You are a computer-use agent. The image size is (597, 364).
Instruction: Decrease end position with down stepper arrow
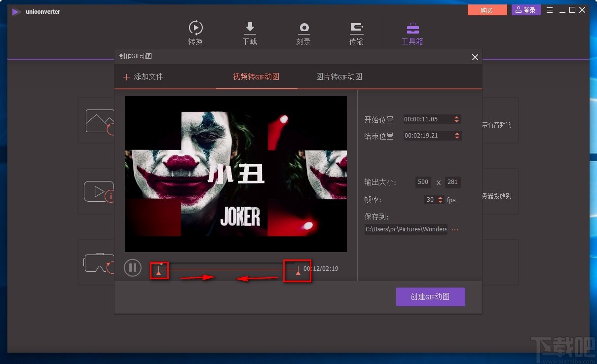[x=457, y=138]
